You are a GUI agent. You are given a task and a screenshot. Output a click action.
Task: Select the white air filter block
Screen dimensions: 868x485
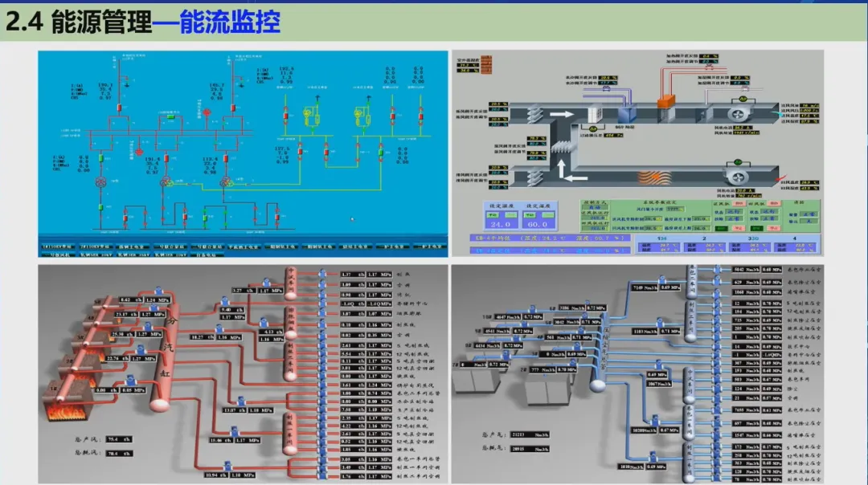point(595,115)
